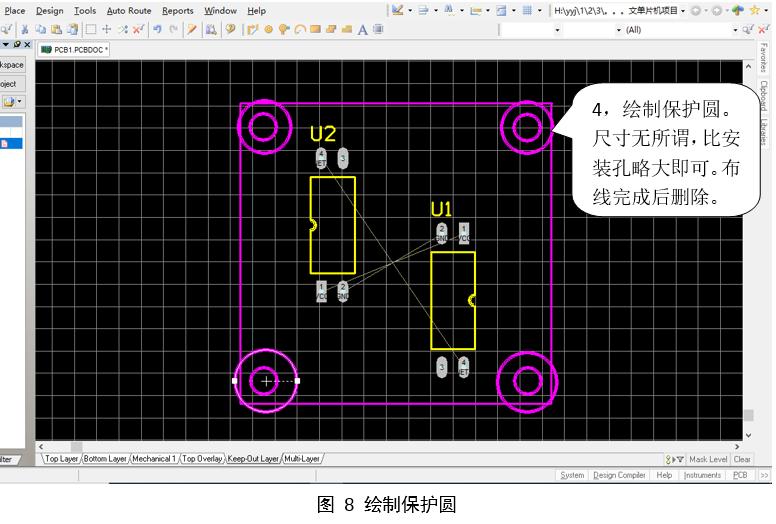The height and width of the screenshot is (524, 776).
Task: Select the PCB1.PCBDOC document tab
Action: pos(74,49)
